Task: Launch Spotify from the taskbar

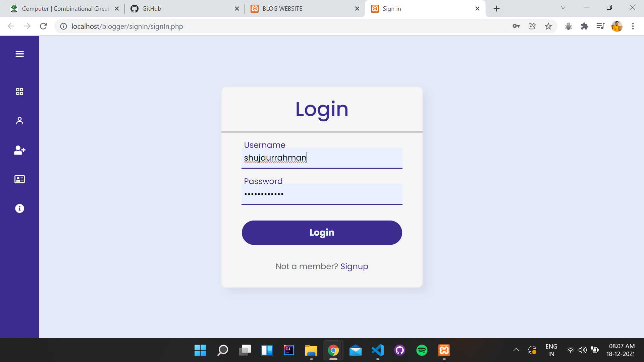Action: click(422, 350)
